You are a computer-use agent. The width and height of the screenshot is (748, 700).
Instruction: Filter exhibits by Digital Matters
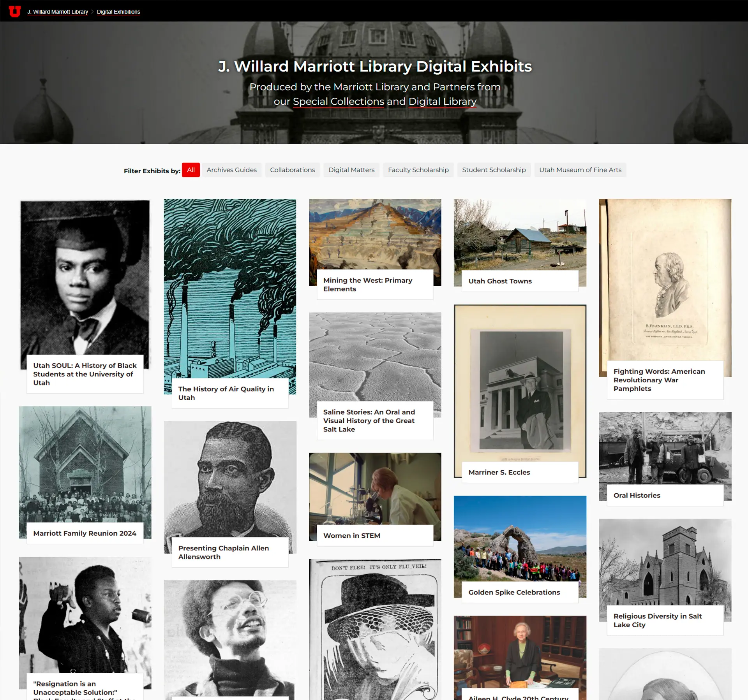(x=351, y=170)
